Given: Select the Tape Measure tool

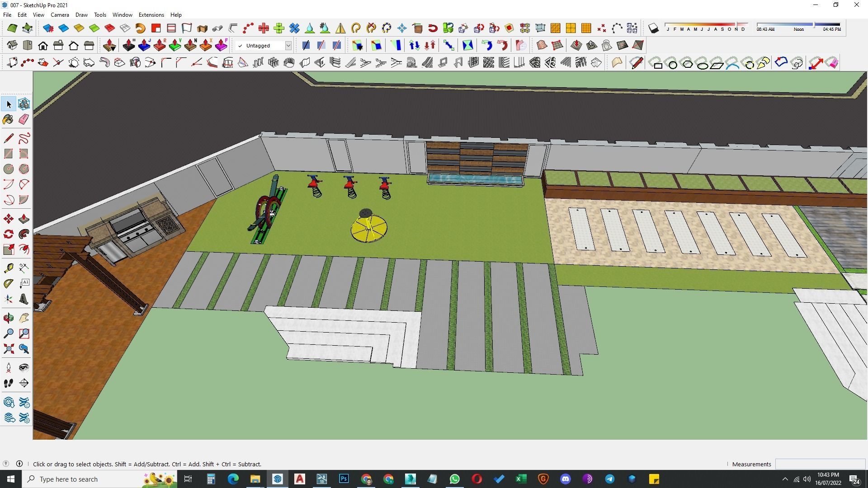Looking at the screenshot, I should click(x=8, y=268).
